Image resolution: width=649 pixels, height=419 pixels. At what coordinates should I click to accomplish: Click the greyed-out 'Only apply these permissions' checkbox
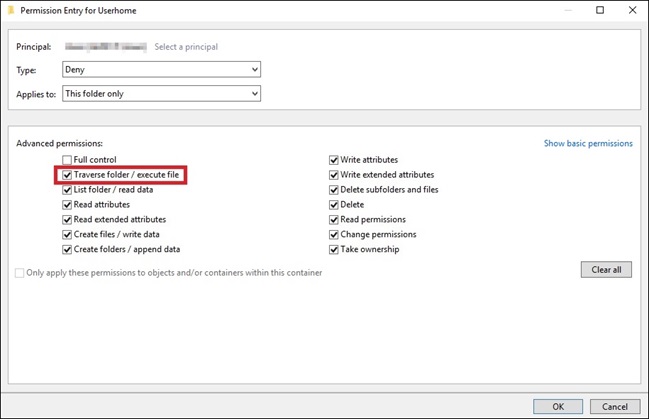pyautogui.click(x=19, y=273)
